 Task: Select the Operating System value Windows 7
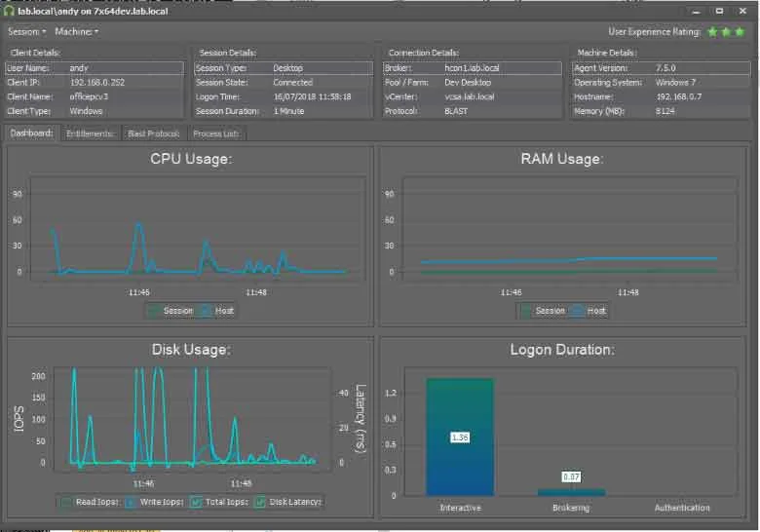[675, 83]
